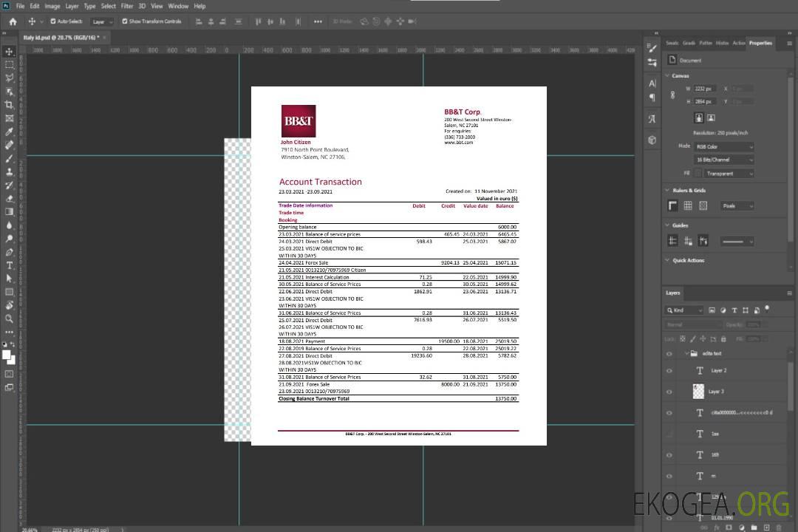The image size is (798, 532).
Task: Click the Home icon in options bar
Action: pos(13,21)
